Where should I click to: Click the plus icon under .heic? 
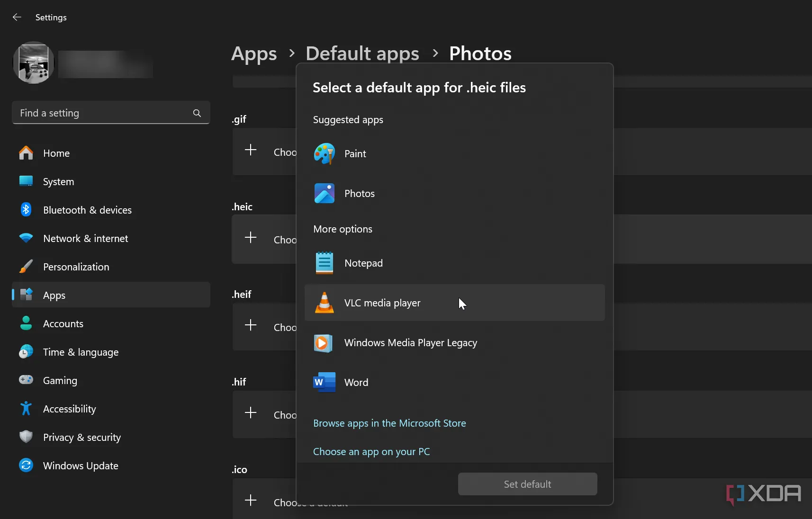tap(251, 238)
